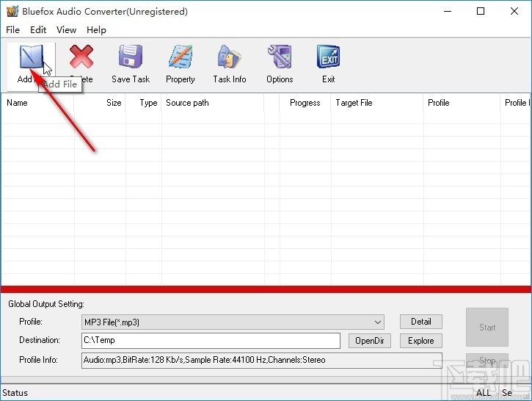Click the Explore button
532x401 pixels.
click(x=421, y=341)
